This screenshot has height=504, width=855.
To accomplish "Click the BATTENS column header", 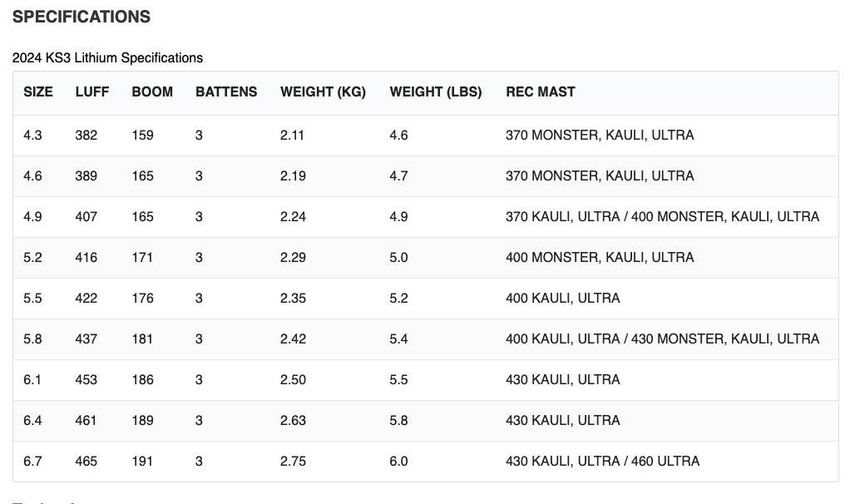I will pyautogui.click(x=226, y=91).
